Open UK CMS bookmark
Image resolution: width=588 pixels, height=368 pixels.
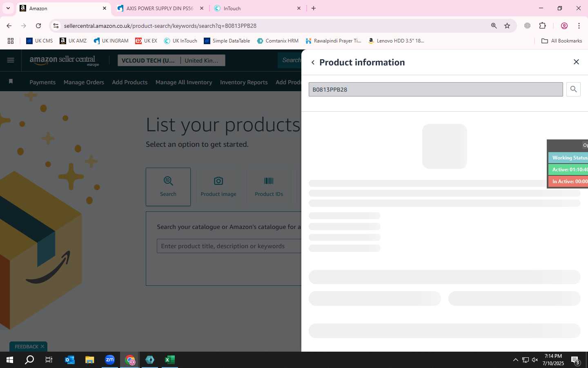[x=40, y=41]
